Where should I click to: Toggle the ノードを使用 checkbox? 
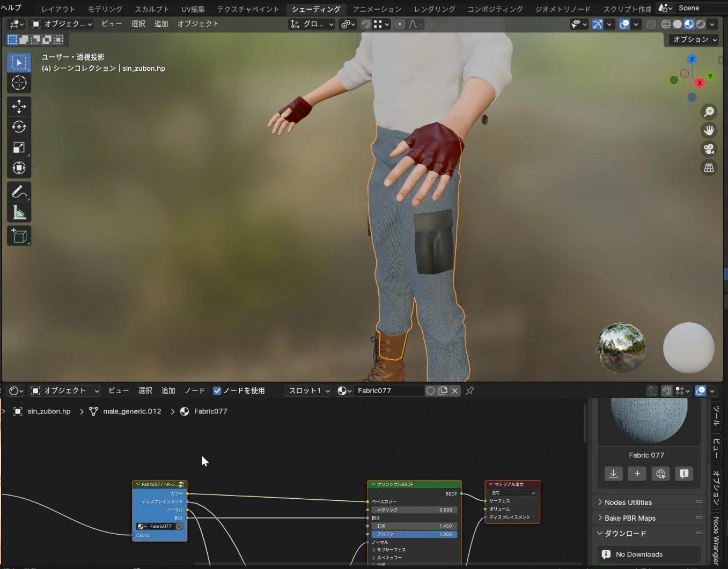click(x=217, y=391)
